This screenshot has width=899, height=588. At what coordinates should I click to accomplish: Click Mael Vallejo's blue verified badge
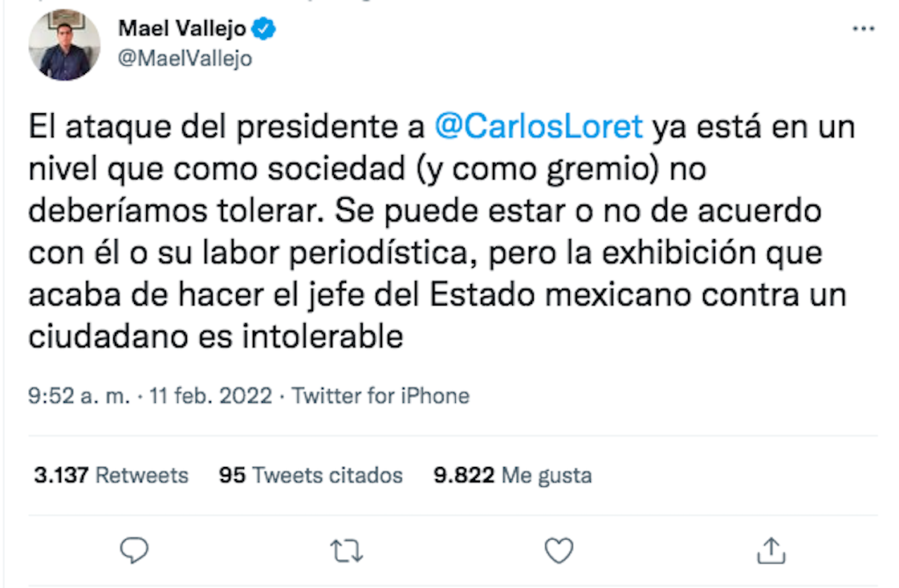[x=262, y=26]
